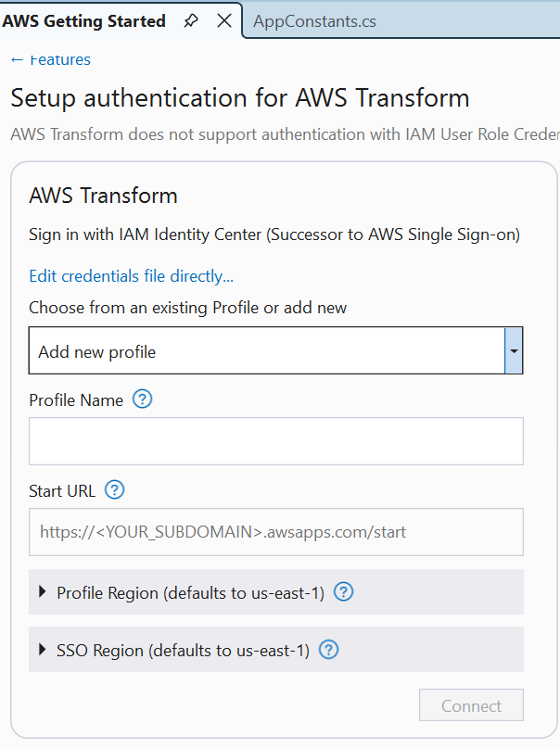Click inside the Profile Name field
Image resolution: width=560 pixels, height=748 pixels.
point(275,441)
